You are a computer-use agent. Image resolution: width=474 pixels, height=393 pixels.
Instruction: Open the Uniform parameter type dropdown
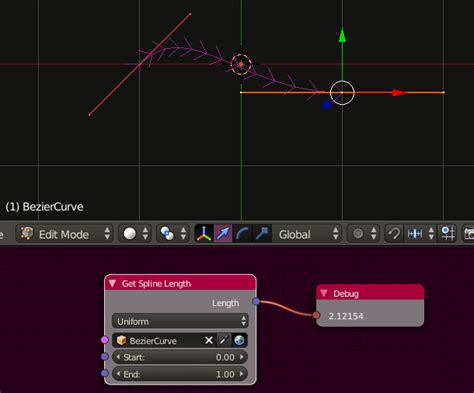point(180,321)
